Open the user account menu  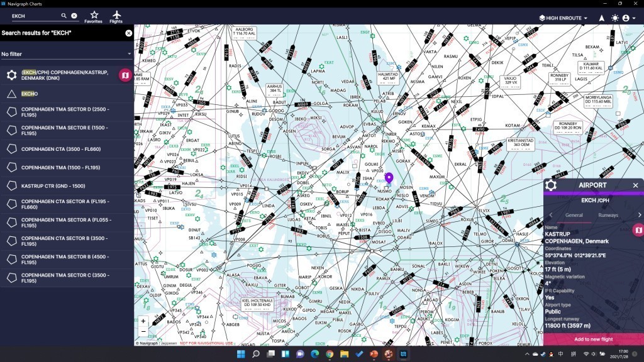[x=628, y=18]
